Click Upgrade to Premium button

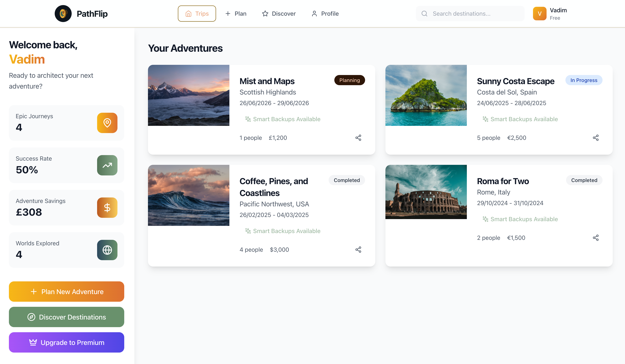[67, 342]
